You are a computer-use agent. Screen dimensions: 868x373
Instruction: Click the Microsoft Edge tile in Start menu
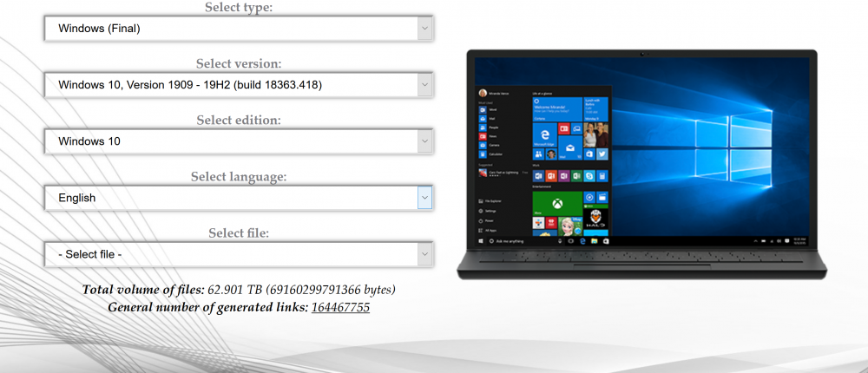(x=545, y=134)
